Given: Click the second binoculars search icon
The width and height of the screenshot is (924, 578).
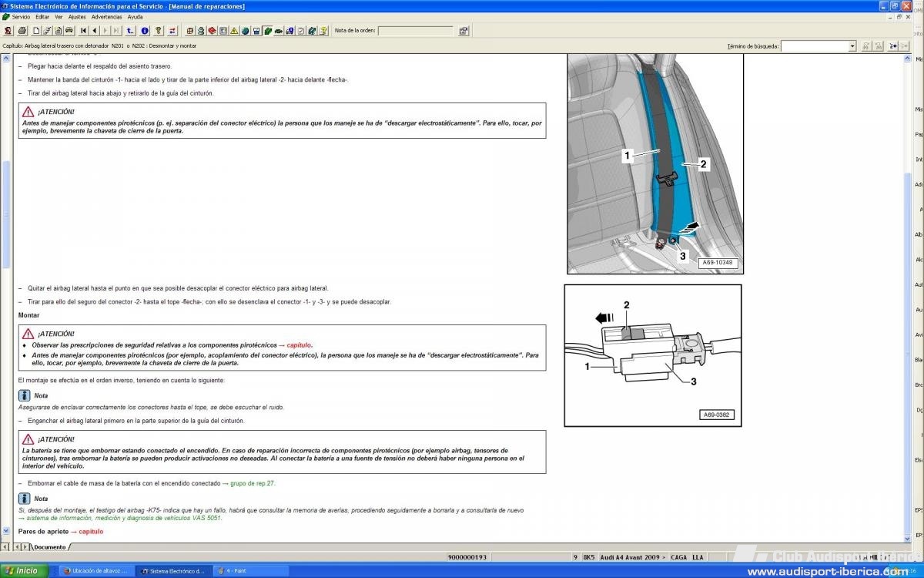Looking at the screenshot, I should (880, 46).
